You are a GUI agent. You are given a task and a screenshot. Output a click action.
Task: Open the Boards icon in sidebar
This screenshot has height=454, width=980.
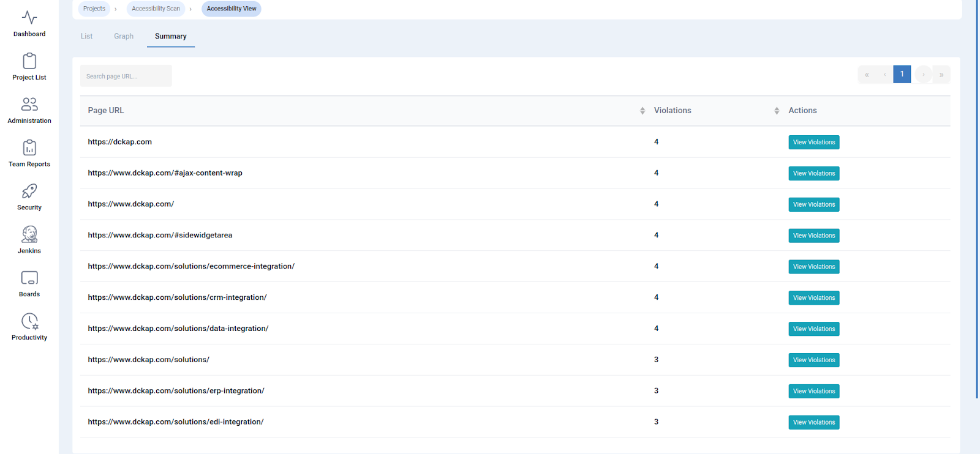(x=29, y=278)
